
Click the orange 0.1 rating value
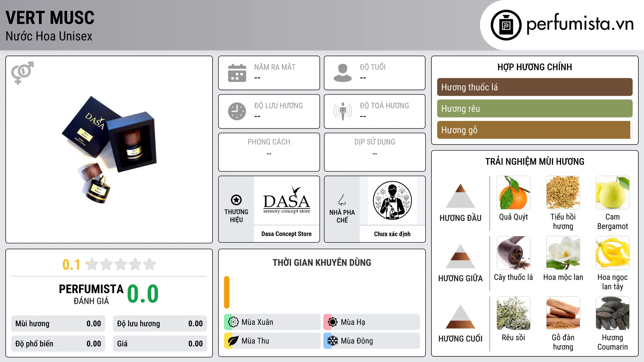(x=71, y=265)
